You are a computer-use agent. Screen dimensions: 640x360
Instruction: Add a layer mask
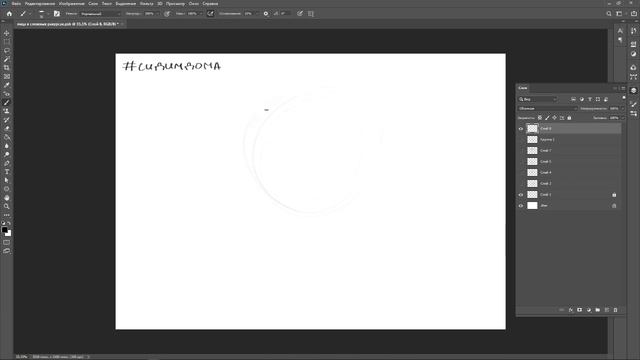(x=580, y=310)
